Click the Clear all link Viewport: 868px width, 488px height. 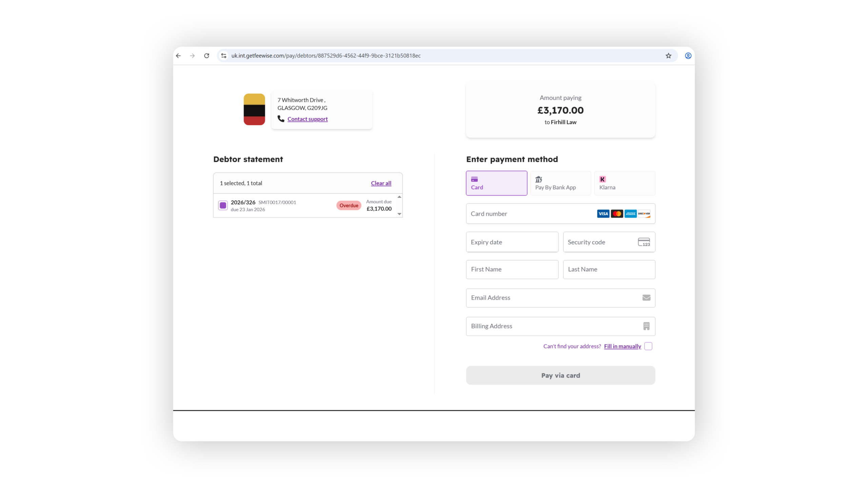381,183
